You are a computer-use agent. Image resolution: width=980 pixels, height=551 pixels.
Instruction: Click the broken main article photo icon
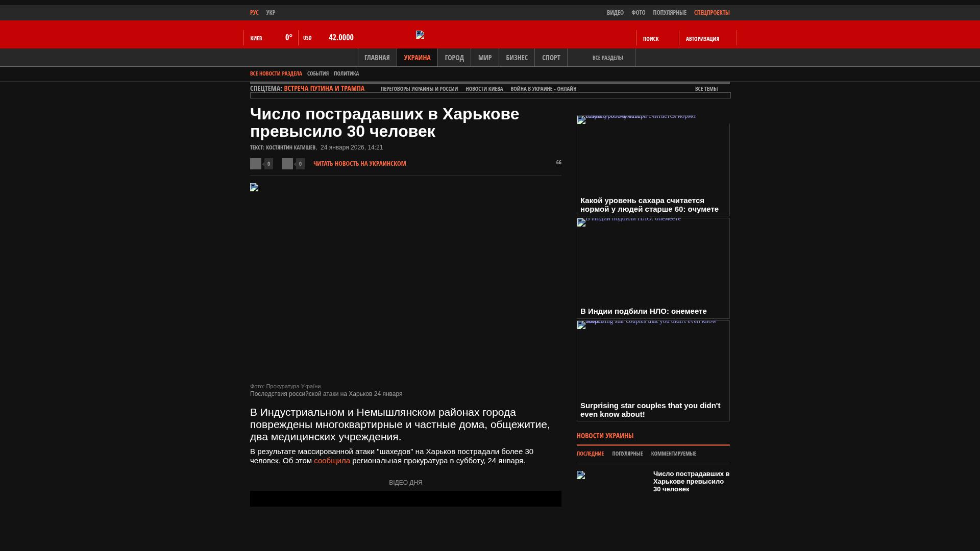254,187
